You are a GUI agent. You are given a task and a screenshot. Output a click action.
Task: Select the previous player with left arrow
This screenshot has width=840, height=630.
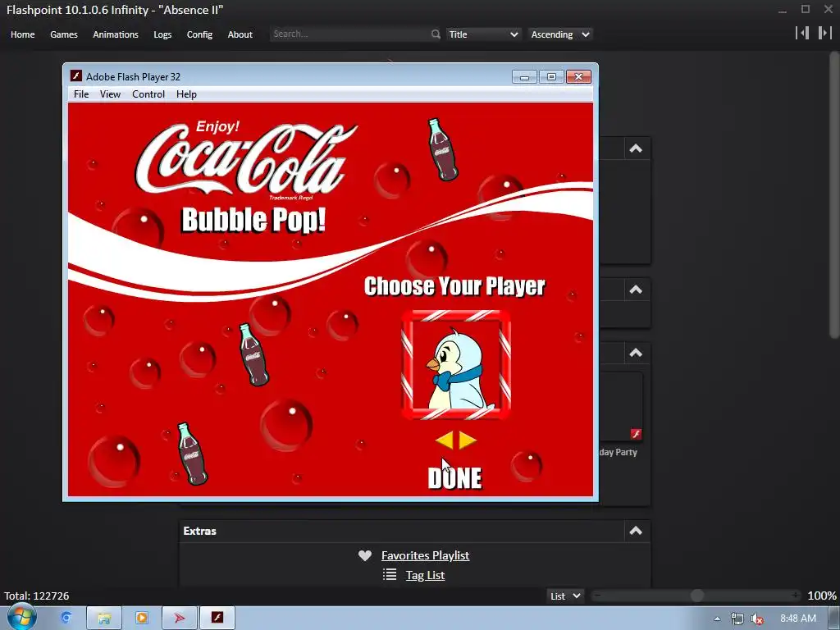[445, 441]
